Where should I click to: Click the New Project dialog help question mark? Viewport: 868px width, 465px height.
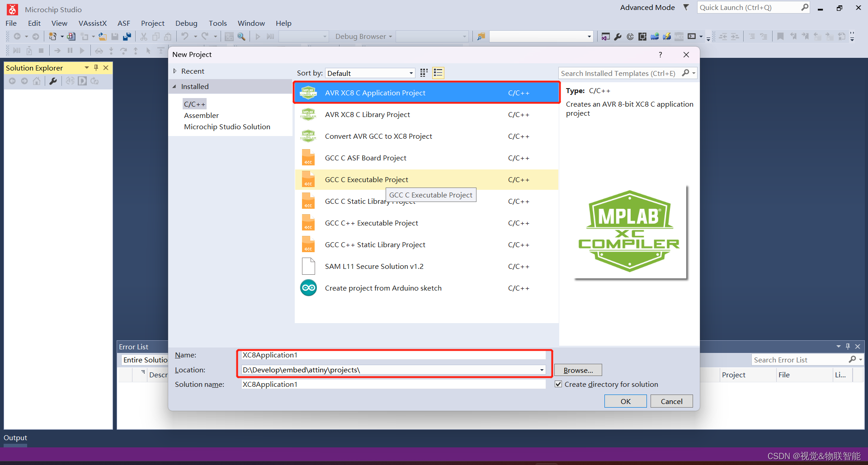pos(660,55)
